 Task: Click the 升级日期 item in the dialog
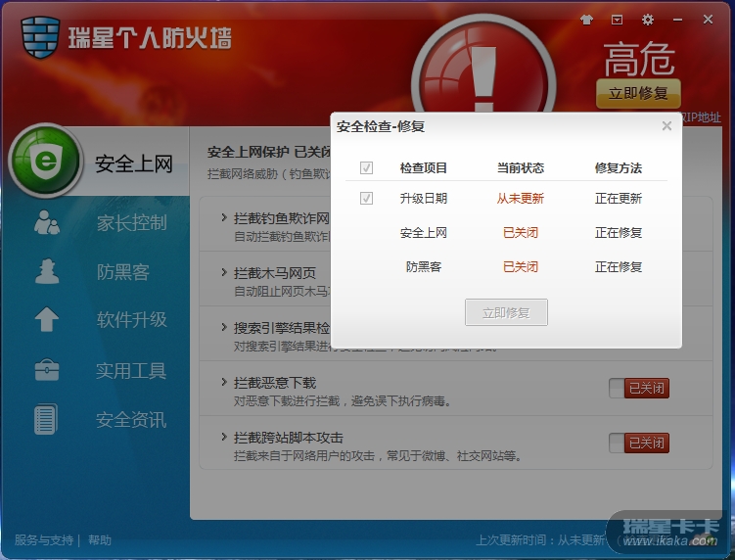[x=423, y=199]
